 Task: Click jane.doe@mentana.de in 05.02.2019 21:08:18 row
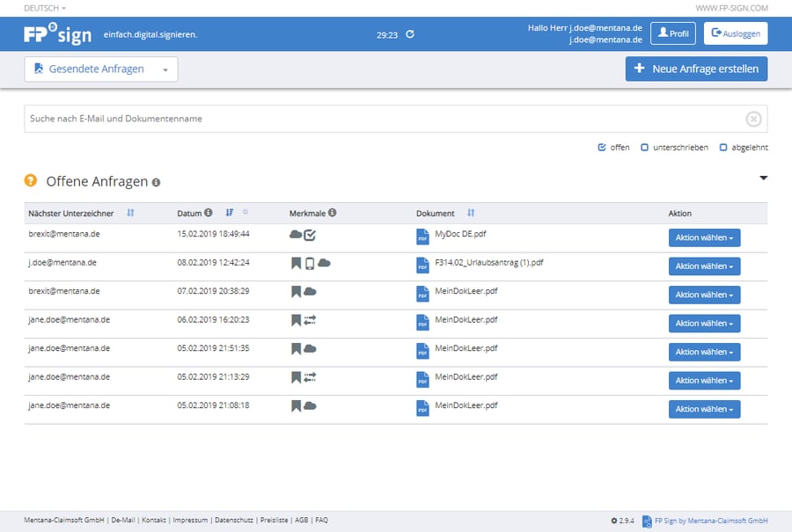pyautogui.click(x=70, y=405)
